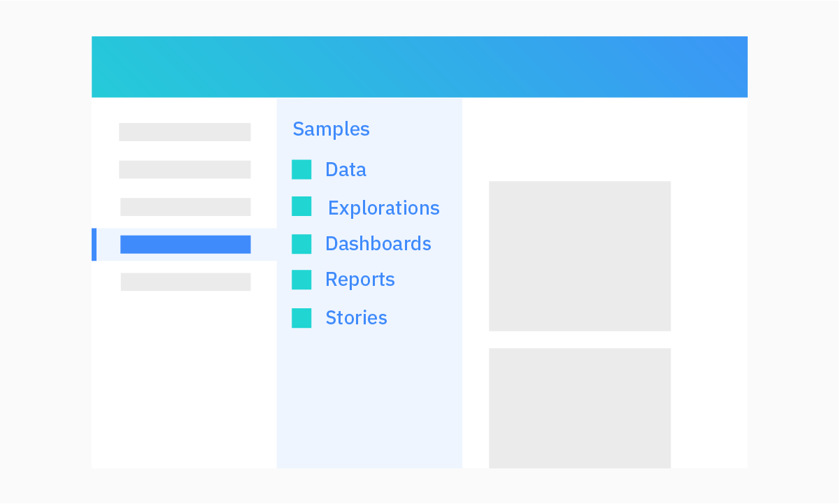
Task: Go to the Dashboards samples label
Action: [378, 244]
